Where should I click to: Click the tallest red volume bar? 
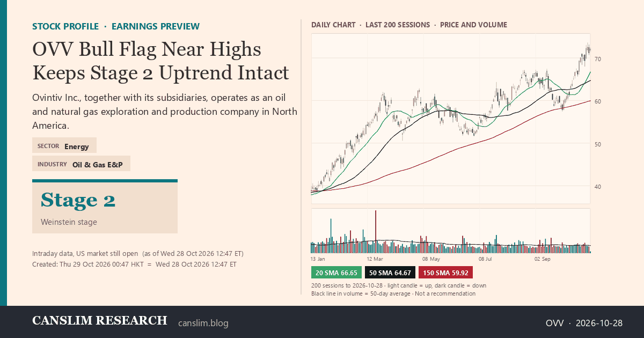376,231
